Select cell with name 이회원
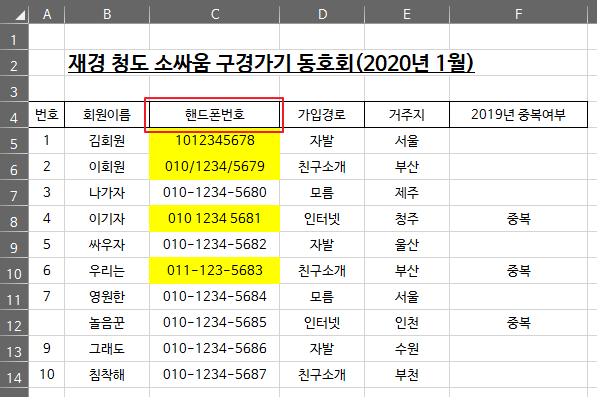 (107, 166)
